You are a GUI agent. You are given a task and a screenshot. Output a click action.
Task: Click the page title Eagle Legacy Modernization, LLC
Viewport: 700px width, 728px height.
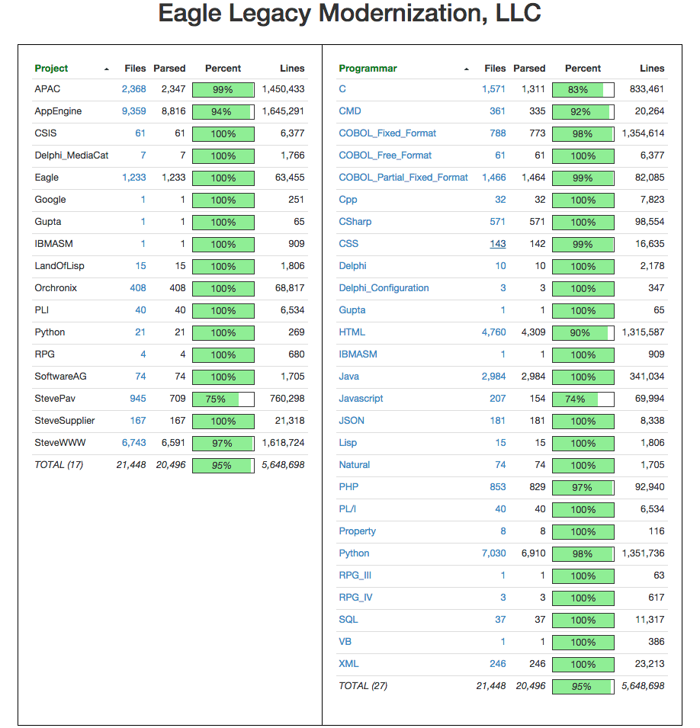[349, 14]
